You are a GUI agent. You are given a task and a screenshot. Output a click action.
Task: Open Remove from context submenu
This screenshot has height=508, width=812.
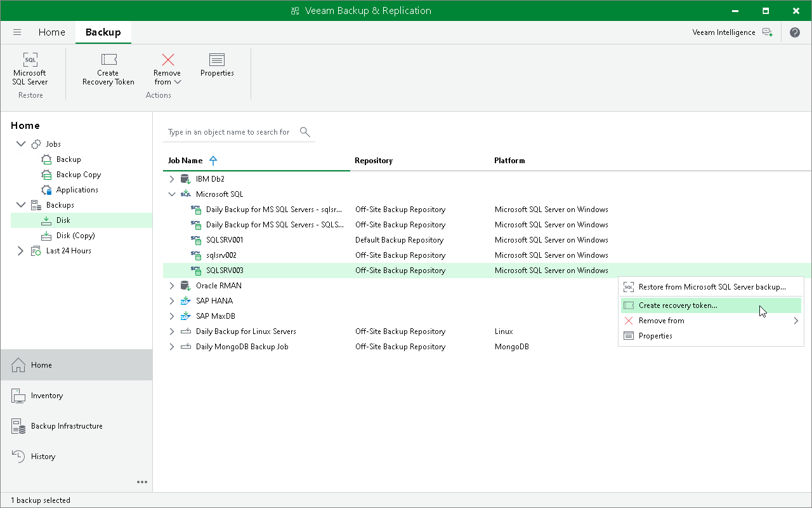[x=711, y=321]
